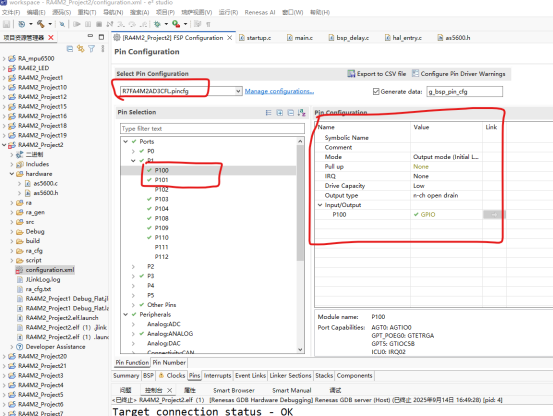Open the 项目(P) menu
Image resolution: width=553 pixels, height=416 pixels.
165,12
